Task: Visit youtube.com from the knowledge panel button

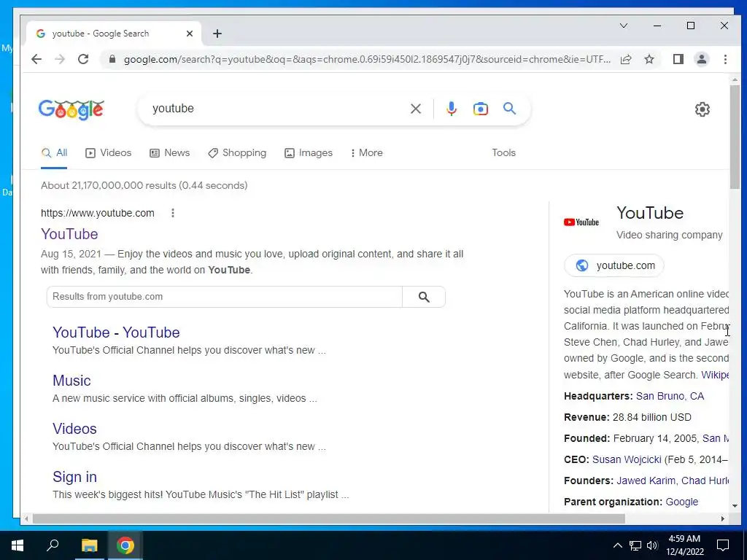Action: pyautogui.click(x=614, y=265)
